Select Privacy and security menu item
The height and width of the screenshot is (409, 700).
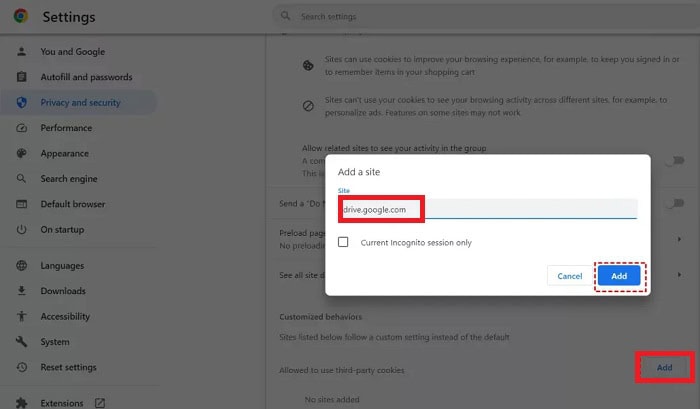(x=80, y=102)
